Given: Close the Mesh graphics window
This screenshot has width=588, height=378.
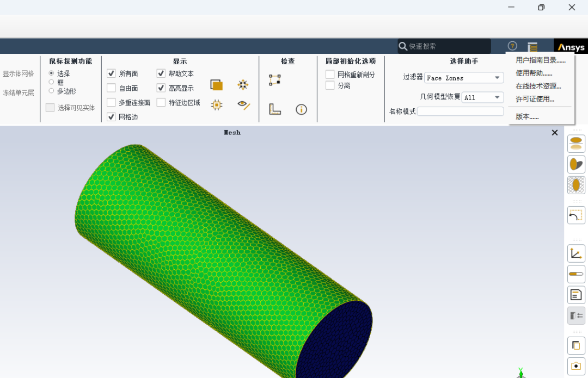Looking at the screenshot, I should [555, 133].
